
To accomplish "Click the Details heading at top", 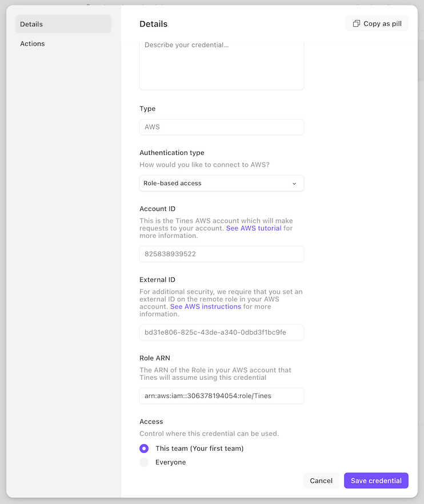I will [x=153, y=24].
